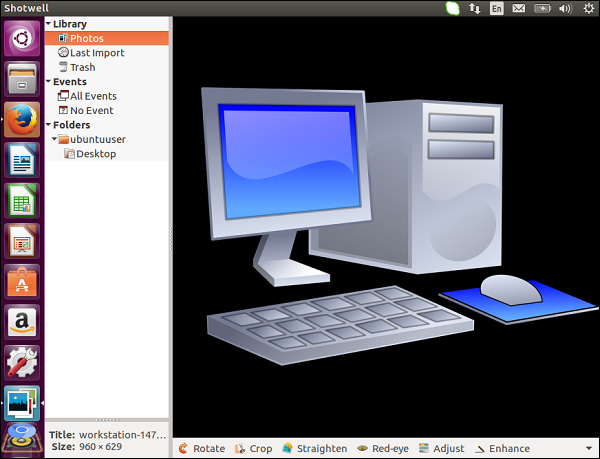Launch Firefox from the dock
This screenshot has height=459, width=600.
coord(22,120)
